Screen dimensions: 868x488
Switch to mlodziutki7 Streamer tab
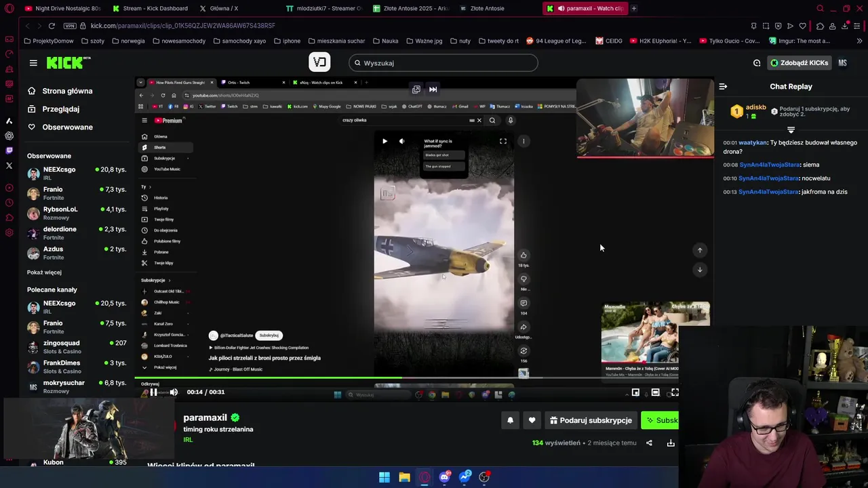coord(324,8)
